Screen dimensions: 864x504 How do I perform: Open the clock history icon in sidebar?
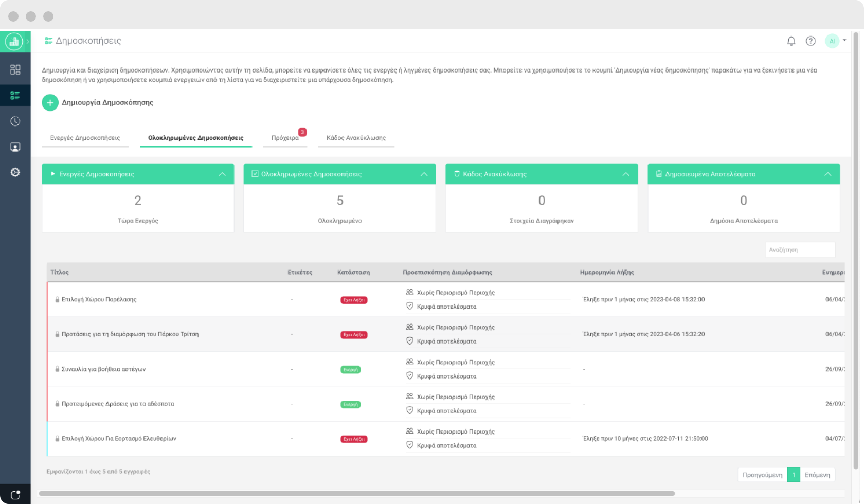[x=15, y=121]
